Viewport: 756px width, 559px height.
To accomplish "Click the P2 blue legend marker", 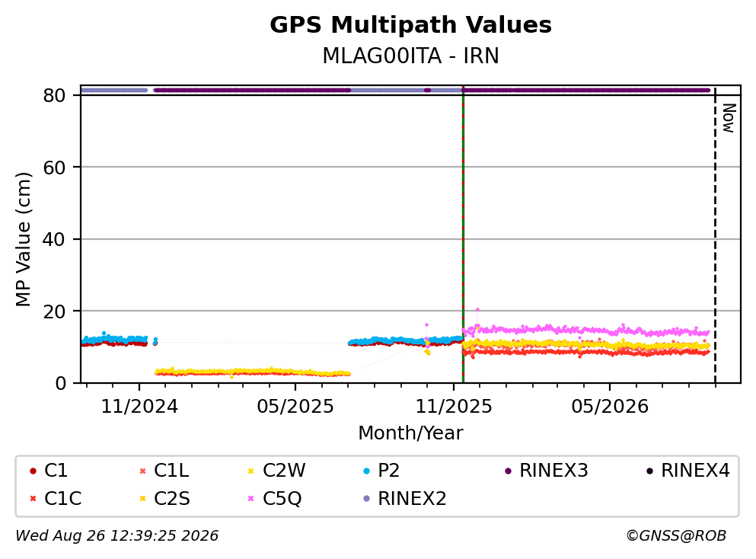I will point(366,471).
